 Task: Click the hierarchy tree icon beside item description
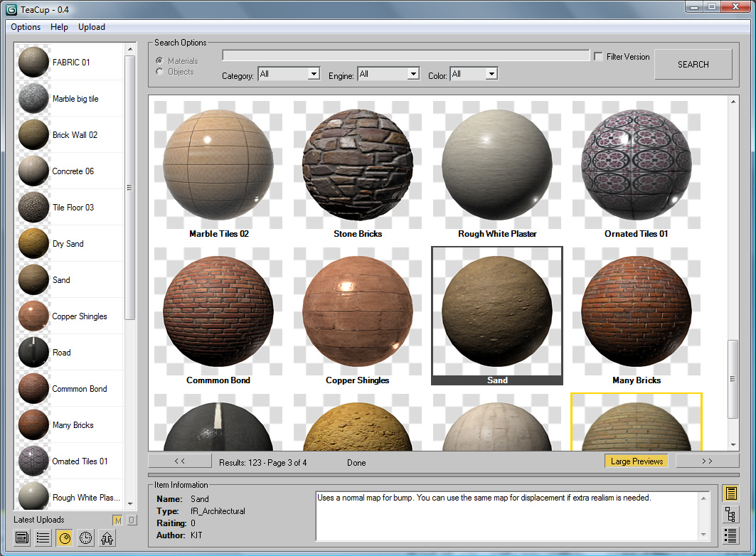pos(730,515)
